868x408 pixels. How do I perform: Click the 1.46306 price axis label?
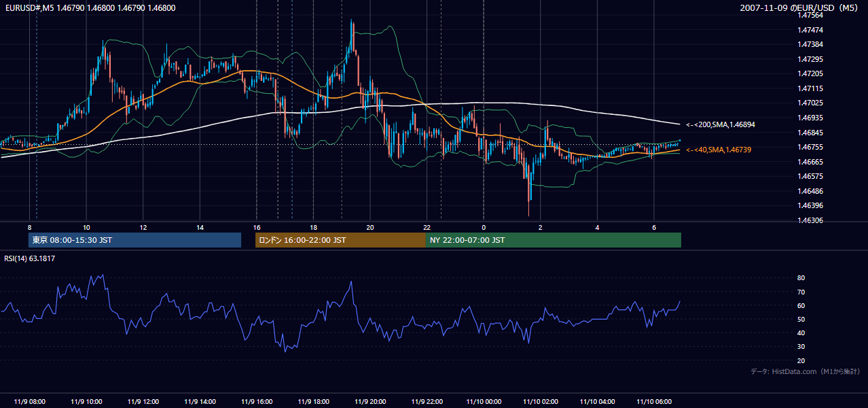pos(810,220)
